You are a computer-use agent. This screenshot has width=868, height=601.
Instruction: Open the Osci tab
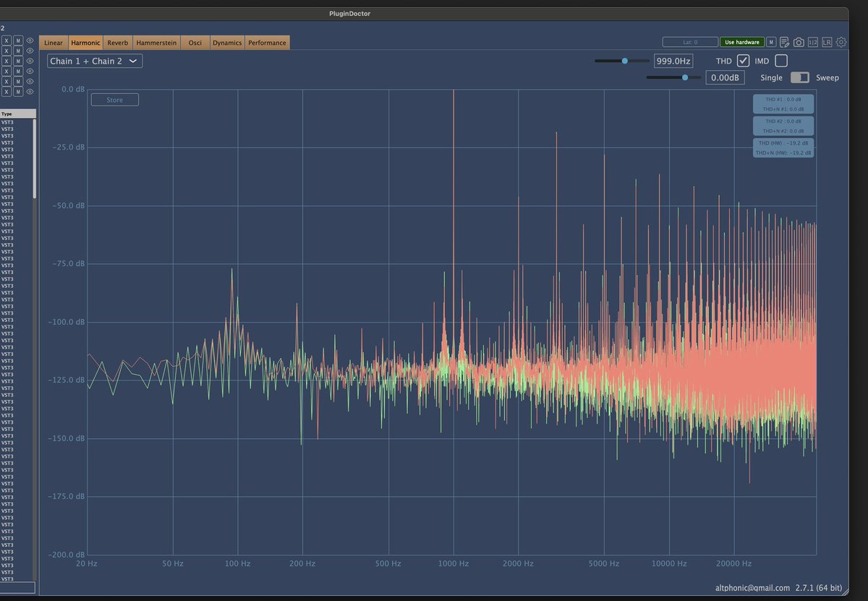click(195, 43)
